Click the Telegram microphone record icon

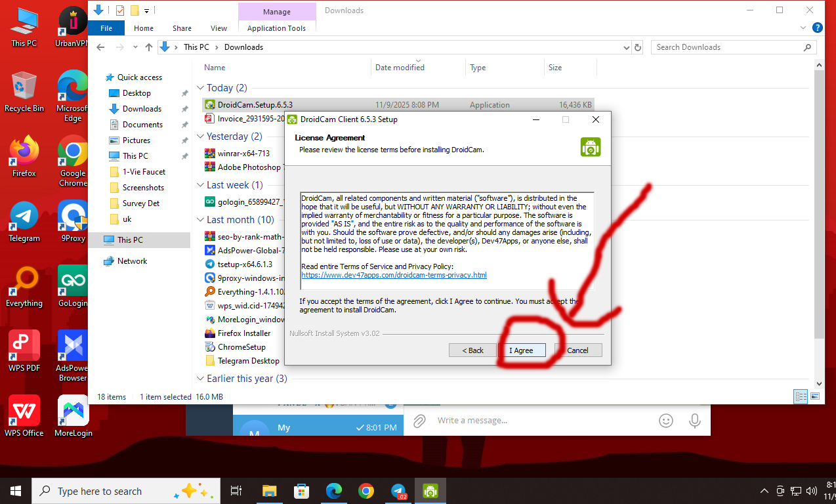(x=695, y=420)
